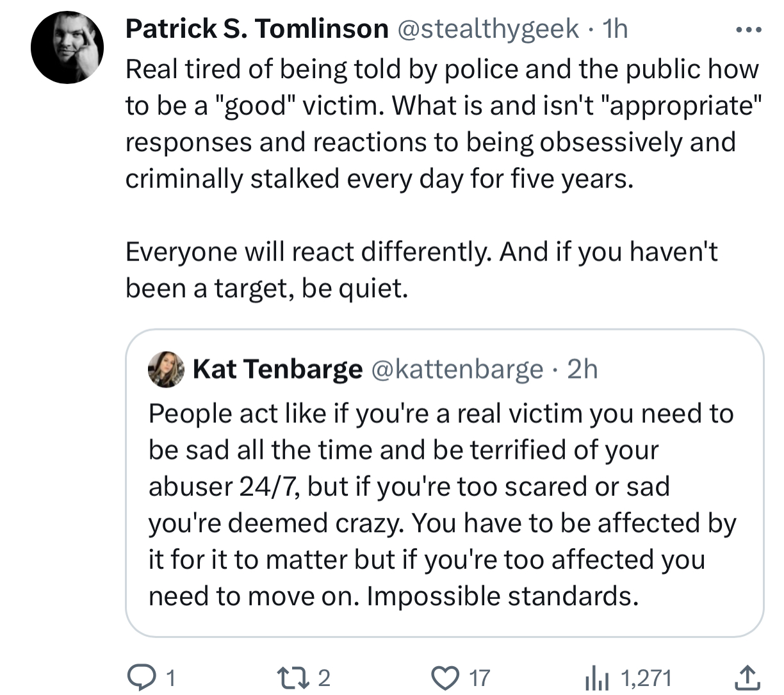Like the tweet via the heart icon
Viewport: 784px width, 695px height.
(442, 676)
